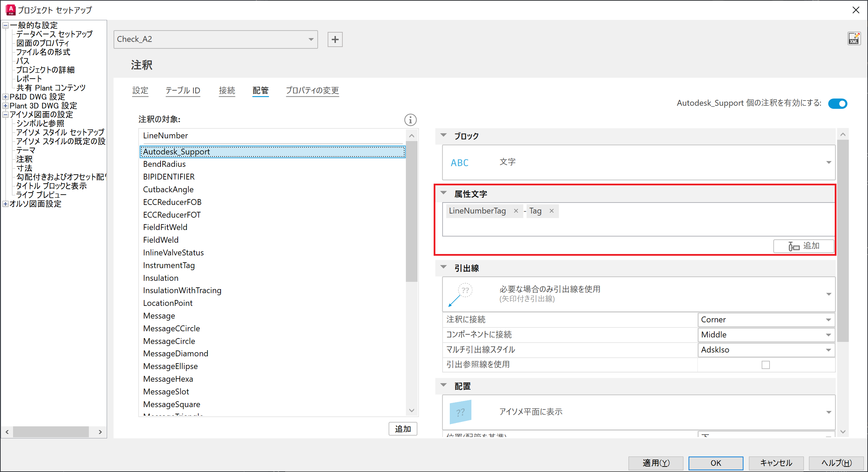868x472 pixels.
Task: Check the 引出参照線を使用 checkbox
Action: click(765, 365)
